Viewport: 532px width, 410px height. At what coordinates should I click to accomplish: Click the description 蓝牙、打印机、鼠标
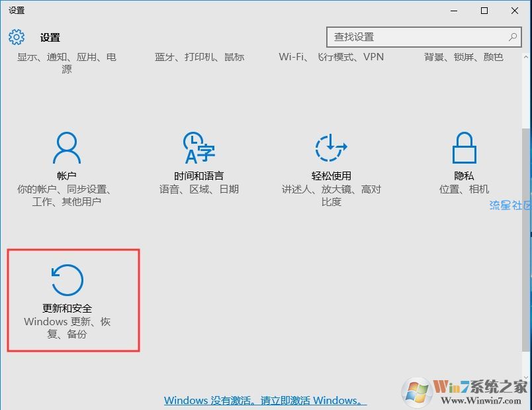(199, 57)
